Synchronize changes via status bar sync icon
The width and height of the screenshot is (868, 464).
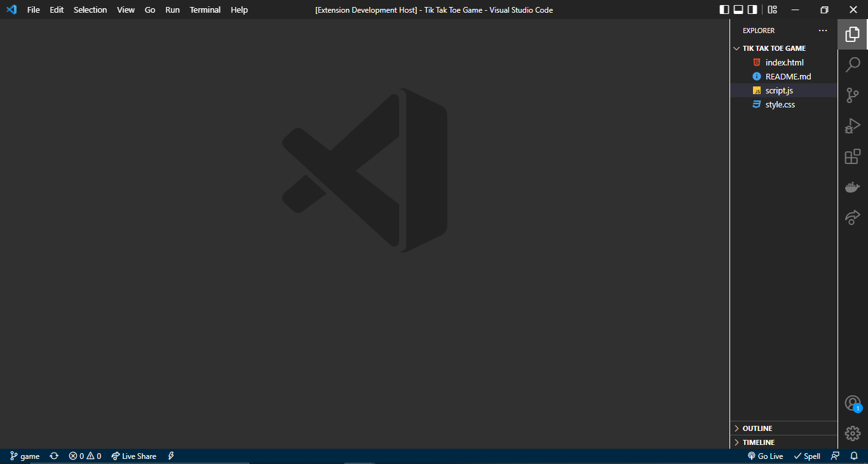pos(54,456)
